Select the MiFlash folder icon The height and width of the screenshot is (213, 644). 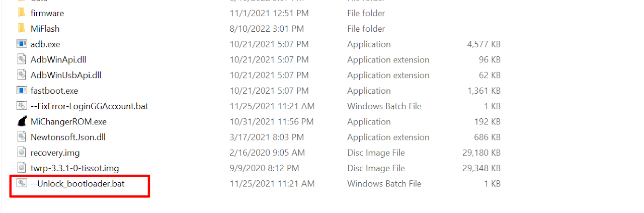(21, 29)
